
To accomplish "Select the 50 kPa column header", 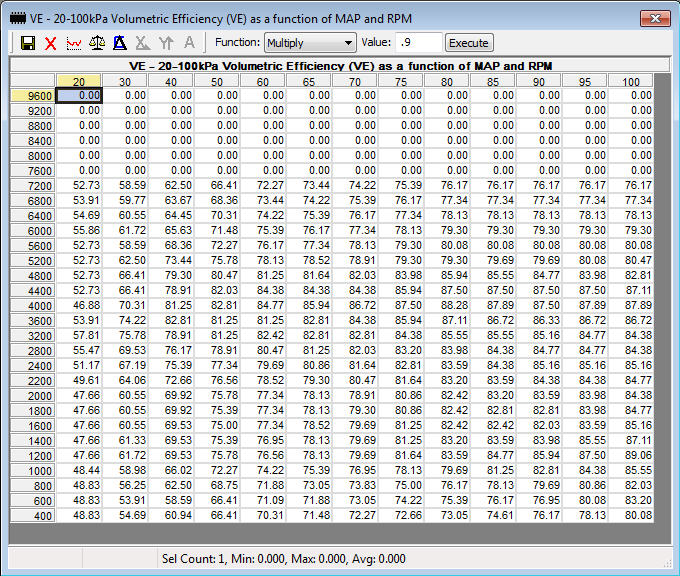I will (216, 81).
